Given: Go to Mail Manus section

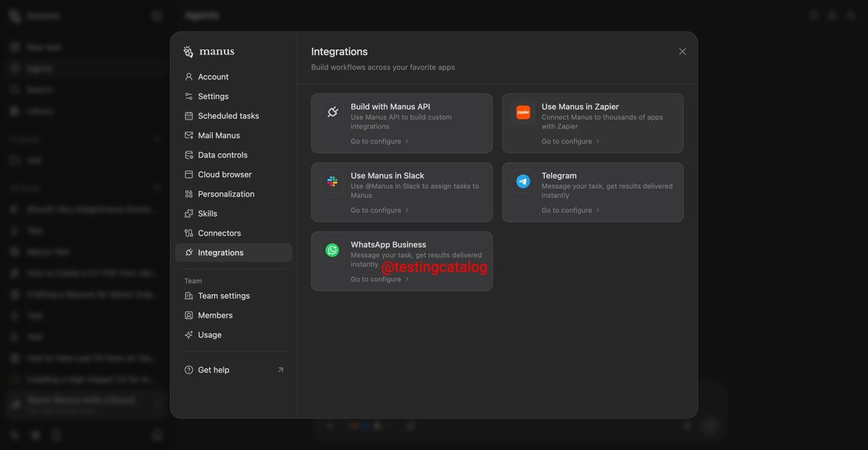Looking at the screenshot, I should coord(233,136).
